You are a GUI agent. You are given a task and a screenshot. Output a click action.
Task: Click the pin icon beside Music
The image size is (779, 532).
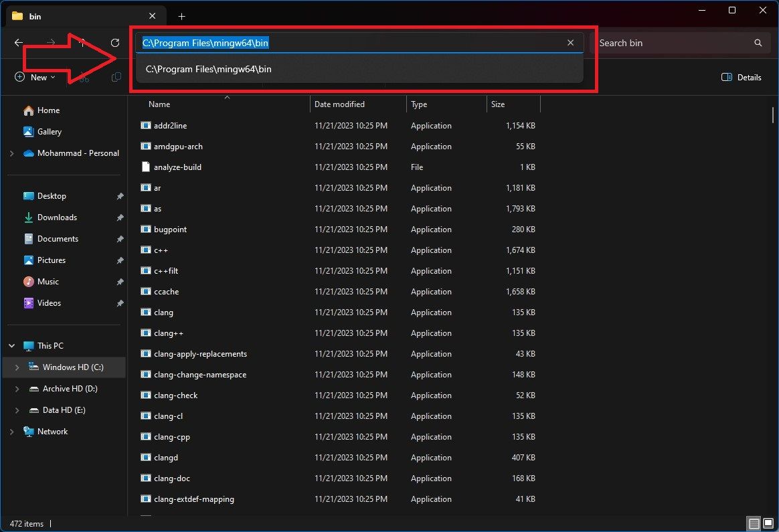(120, 282)
